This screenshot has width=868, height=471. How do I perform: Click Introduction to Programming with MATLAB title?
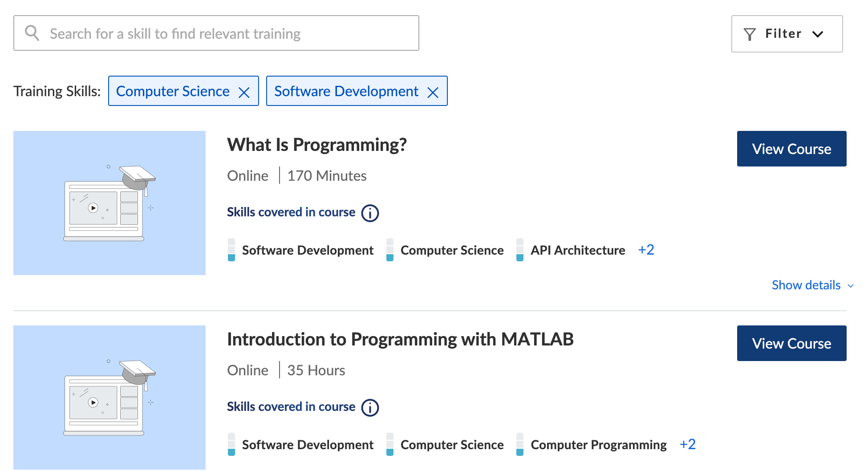(x=400, y=339)
